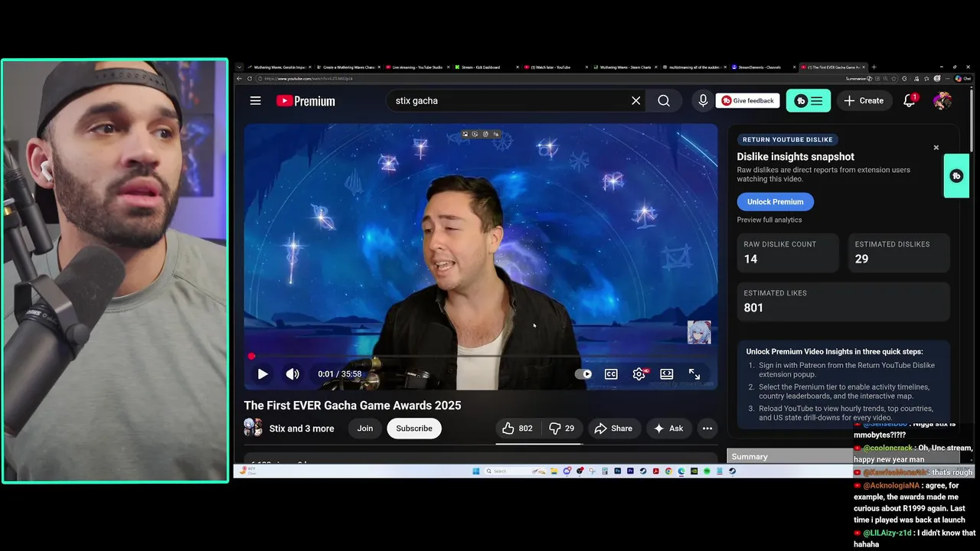Open the Create menu
Viewport: 980px width, 551px height.
tap(864, 101)
